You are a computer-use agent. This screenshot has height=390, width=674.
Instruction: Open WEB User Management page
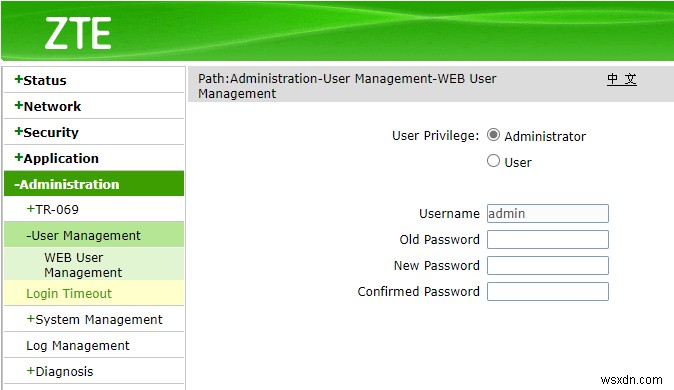94,264
